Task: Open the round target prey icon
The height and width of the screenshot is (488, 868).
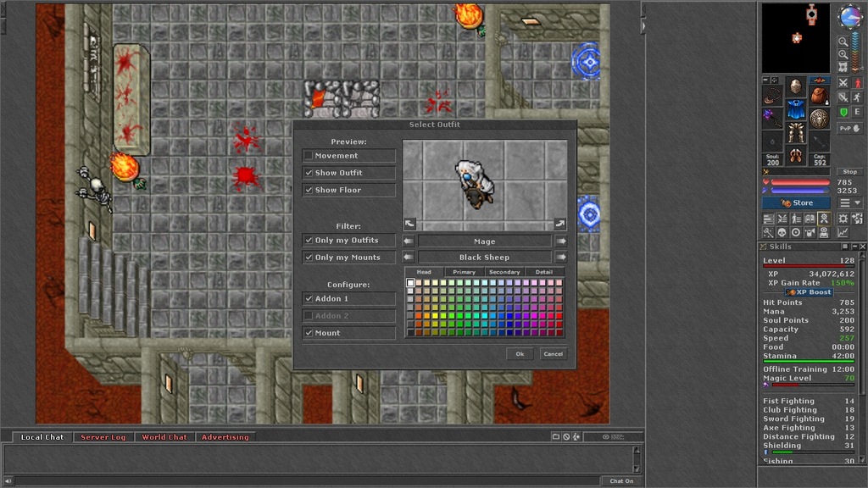Action: (x=795, y=232)
